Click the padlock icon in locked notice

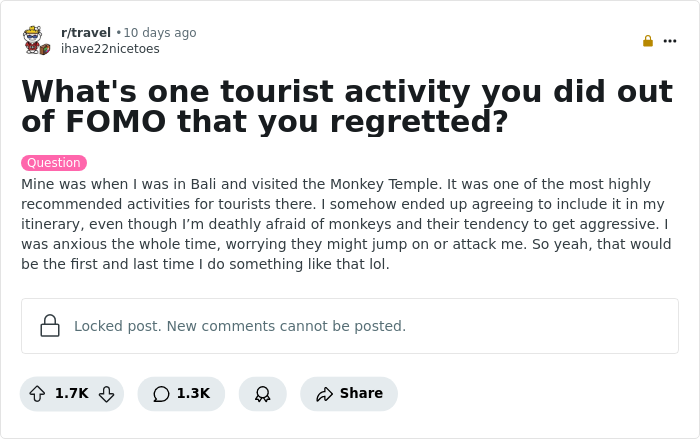(x=50, y=326)
